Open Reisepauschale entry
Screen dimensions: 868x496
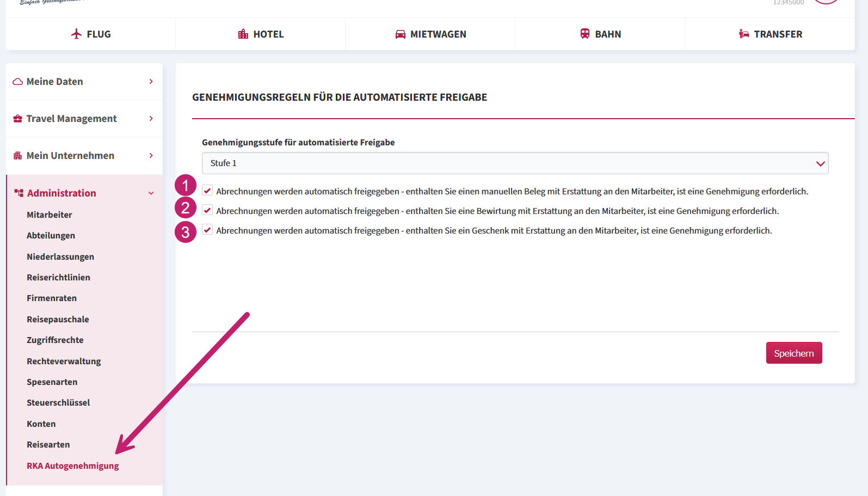(58, 320)
